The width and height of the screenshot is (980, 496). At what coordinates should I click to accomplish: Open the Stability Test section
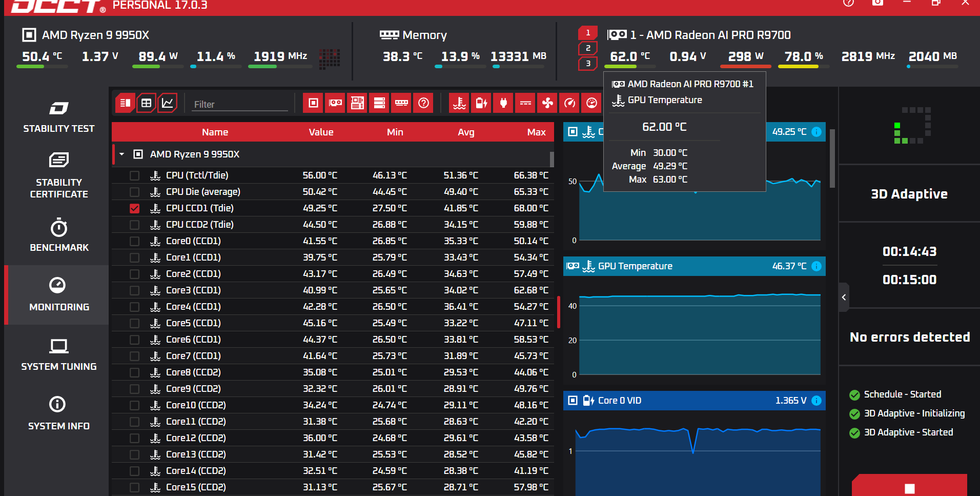[x=58, y=117]
